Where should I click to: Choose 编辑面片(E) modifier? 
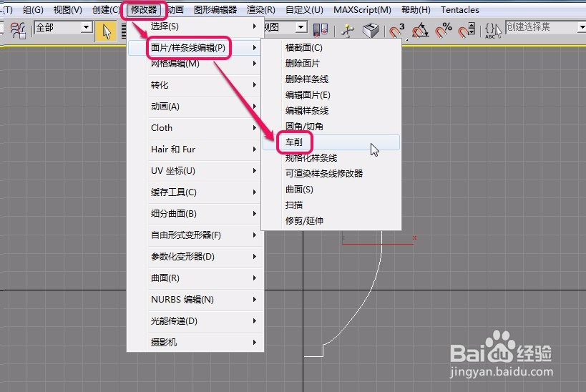331,95
